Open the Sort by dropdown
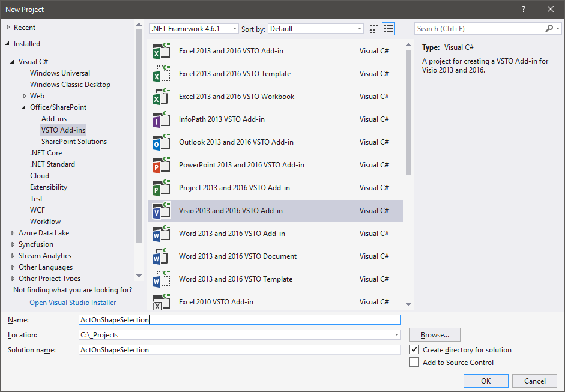The height and width of the screenshot is (392, 565). pyautogui.click(x=316, y=29)
